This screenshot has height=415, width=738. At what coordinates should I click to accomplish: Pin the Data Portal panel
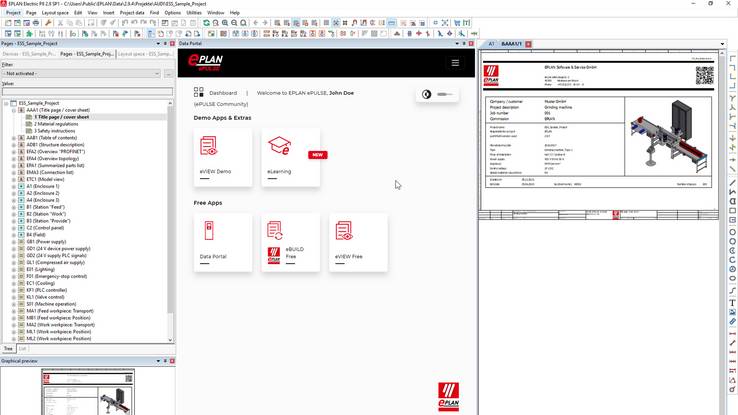(464, 43)
